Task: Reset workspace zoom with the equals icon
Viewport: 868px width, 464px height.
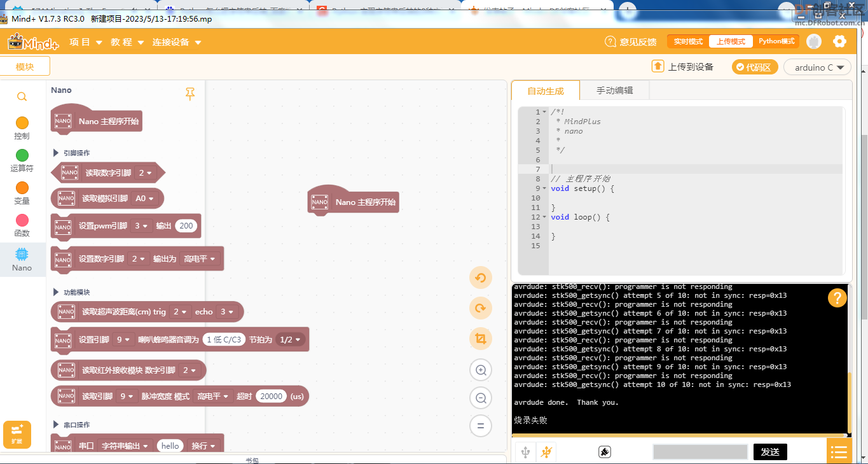Action: 481,426
